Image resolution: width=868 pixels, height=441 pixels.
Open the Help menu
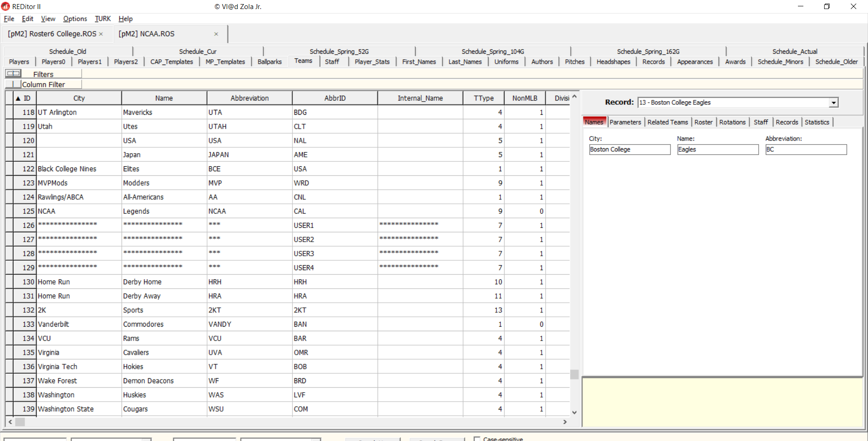[126, 19]
